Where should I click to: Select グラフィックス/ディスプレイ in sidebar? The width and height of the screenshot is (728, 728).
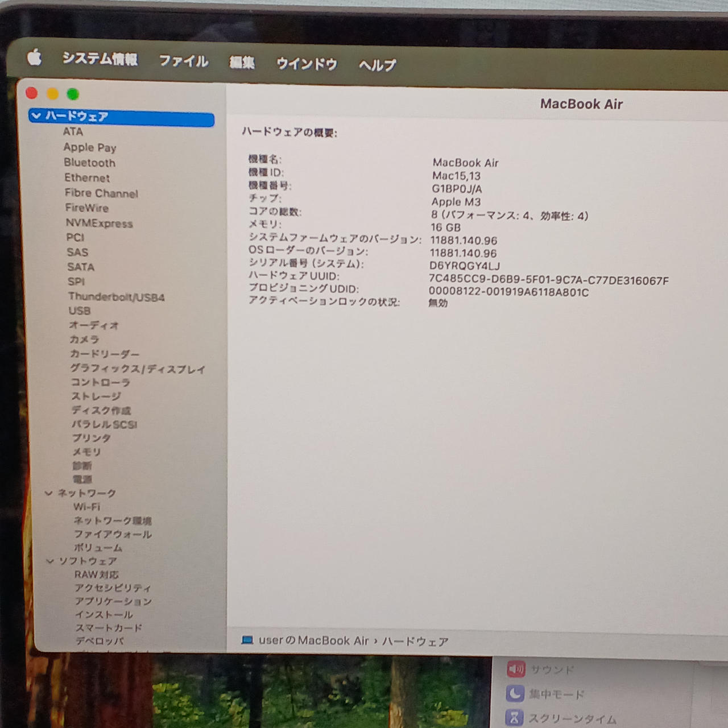[x=137, y=369]
